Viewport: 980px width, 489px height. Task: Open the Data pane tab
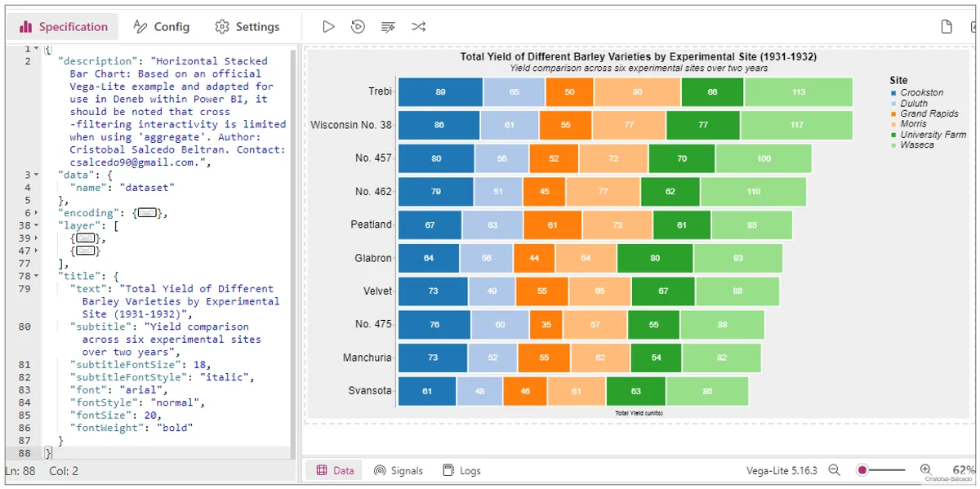pos(335,470)
